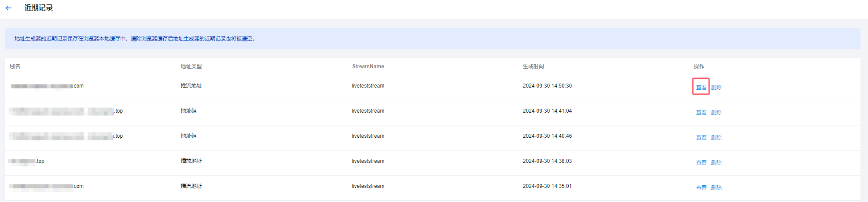Image resolution: width=868 pixels, height=202 pixels.
Task: Click the back arrow beside 近期记录
Action: point(8,8)
